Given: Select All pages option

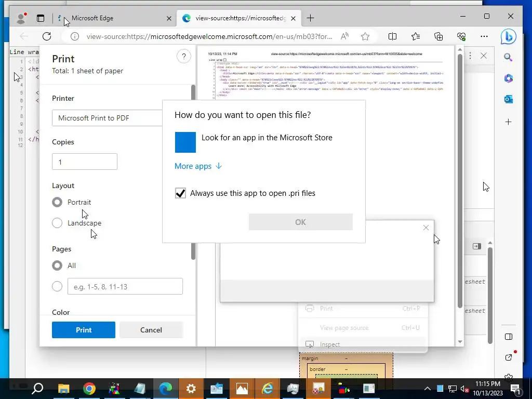Looking at the screenshot, I should click(x=57, y=265).
